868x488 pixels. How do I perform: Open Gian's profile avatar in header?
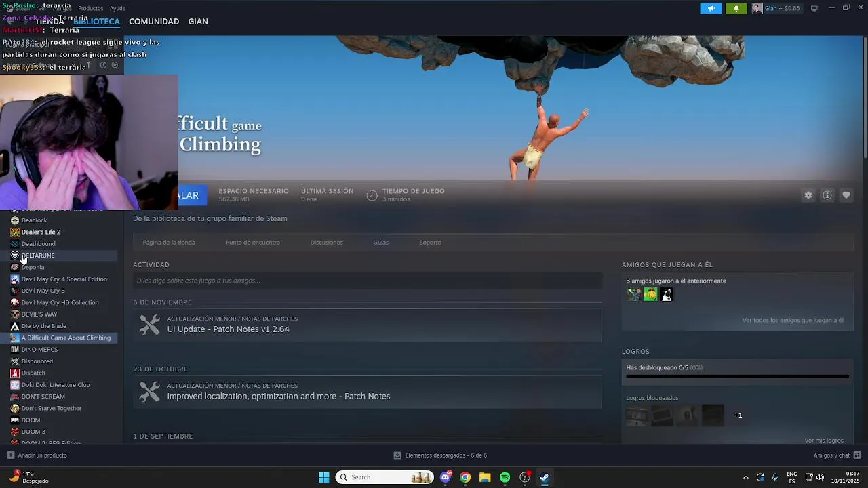coord(757,9)
